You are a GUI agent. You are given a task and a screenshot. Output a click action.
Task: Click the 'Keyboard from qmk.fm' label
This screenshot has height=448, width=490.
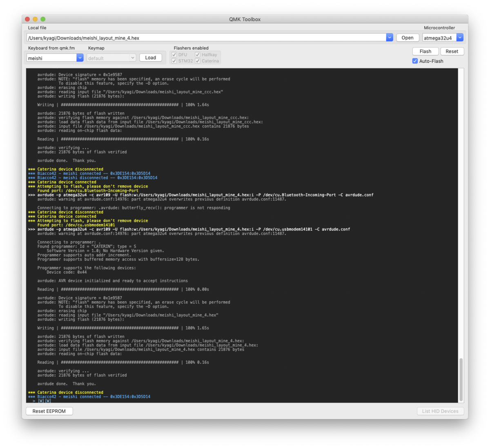(51, 48)
